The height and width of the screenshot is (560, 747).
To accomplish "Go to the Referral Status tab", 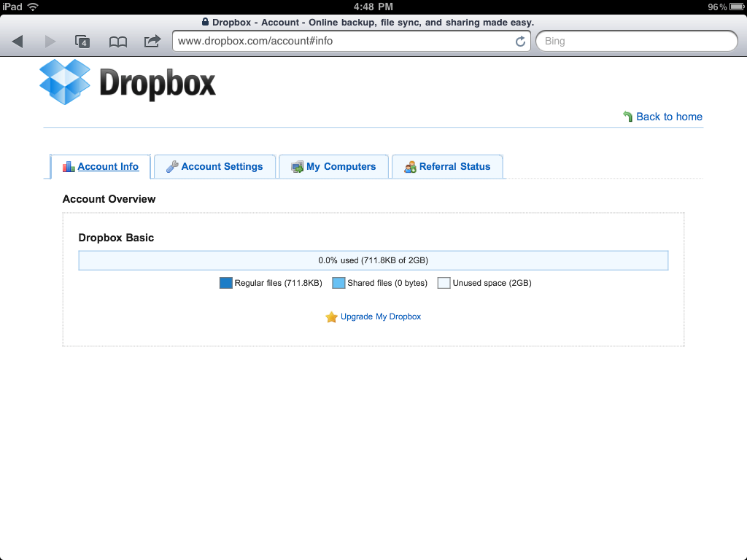I will [x=447, y=167].
